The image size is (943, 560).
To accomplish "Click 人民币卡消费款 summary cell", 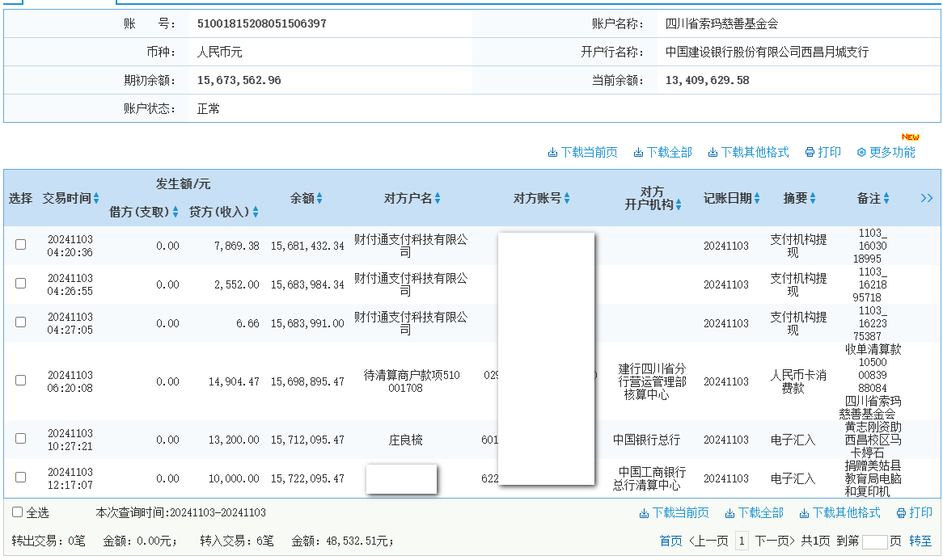I will (798, 381).
